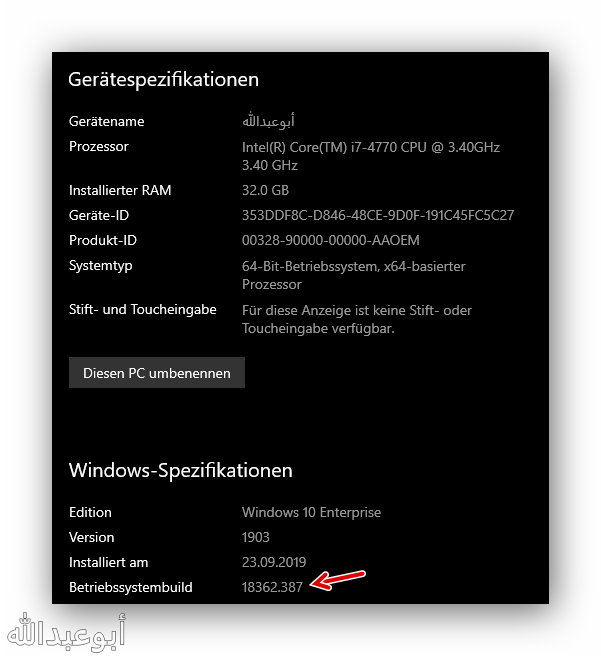Click the Intel Core i7-4770 processor text
601x656 pixels.
pos(370,147)
